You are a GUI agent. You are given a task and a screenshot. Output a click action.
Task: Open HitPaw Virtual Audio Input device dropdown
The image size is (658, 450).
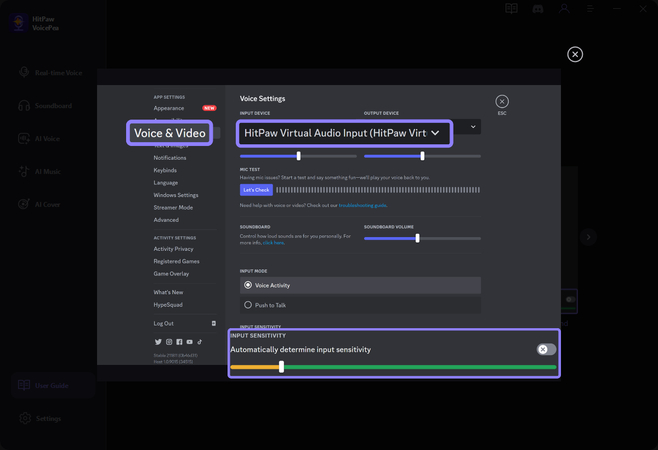(344, 133)
